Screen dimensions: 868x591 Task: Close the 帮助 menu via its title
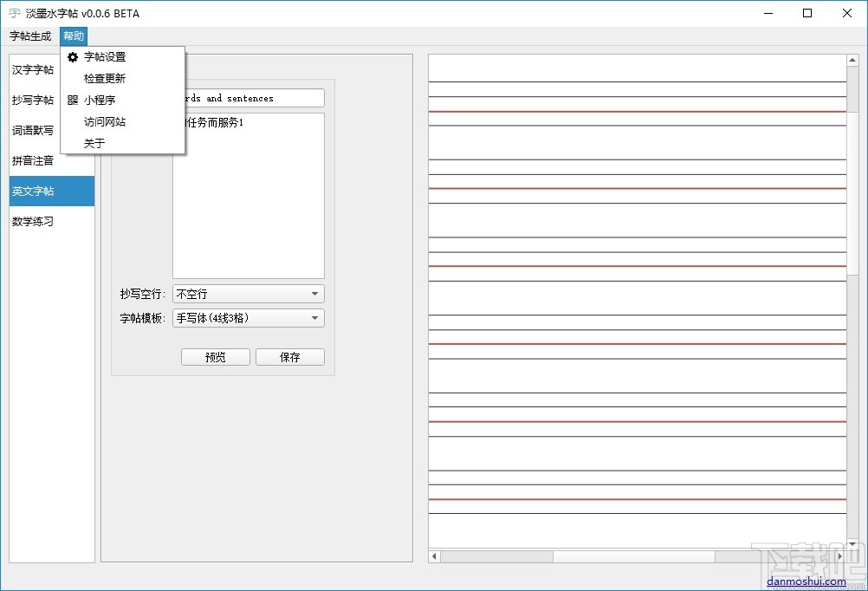tap(74, 36)
